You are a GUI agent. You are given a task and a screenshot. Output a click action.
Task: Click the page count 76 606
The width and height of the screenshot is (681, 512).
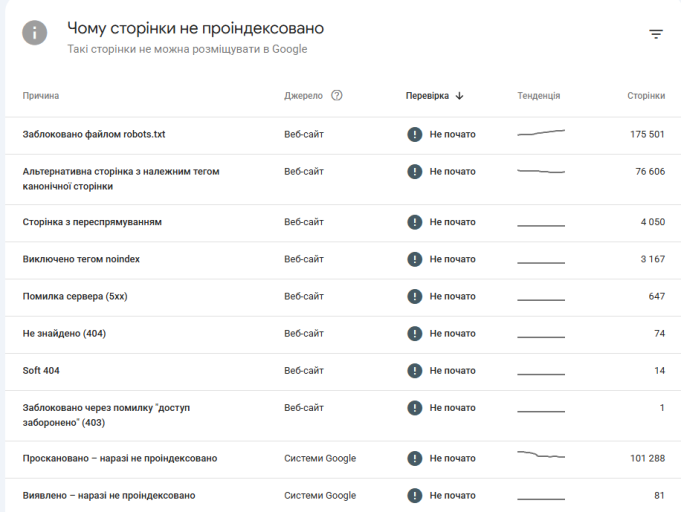650,172
